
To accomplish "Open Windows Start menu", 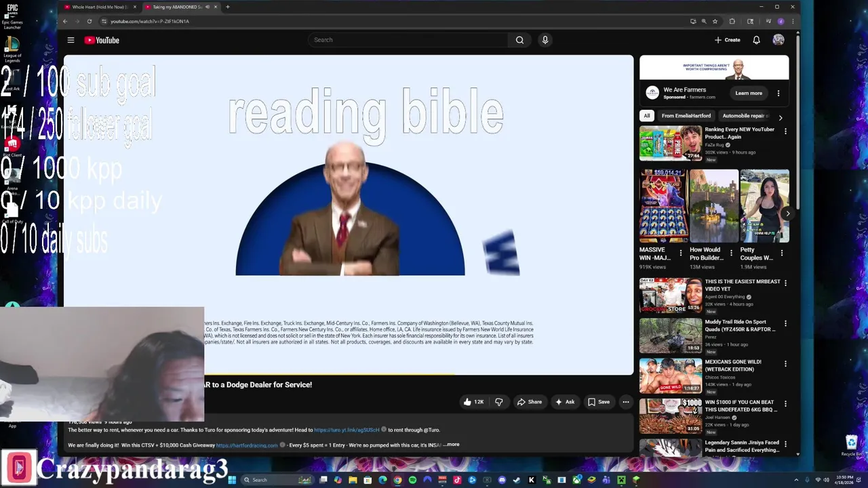I will [x=232, y=480].
